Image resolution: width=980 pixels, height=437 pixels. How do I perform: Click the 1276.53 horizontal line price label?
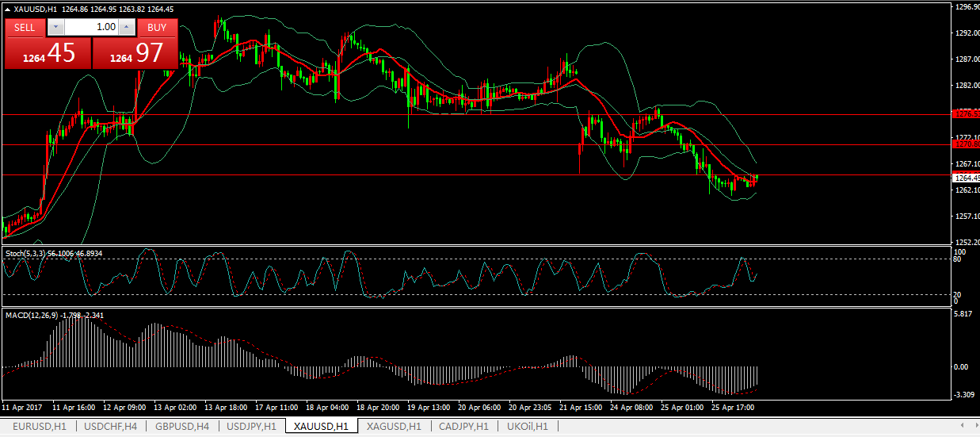pyautogui.click(x=966, y=114)
